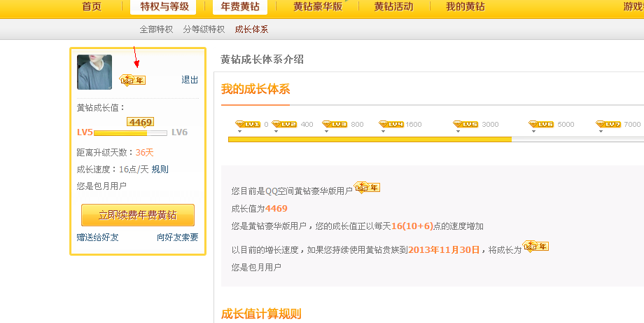Click the 4469 growth value label
Screen dimensions: 644x323
[x=141, y=123]
